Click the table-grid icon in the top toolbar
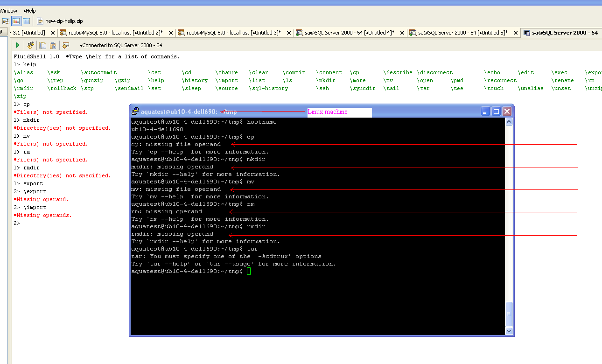This screenshot has width=602, height=364. 26,21
